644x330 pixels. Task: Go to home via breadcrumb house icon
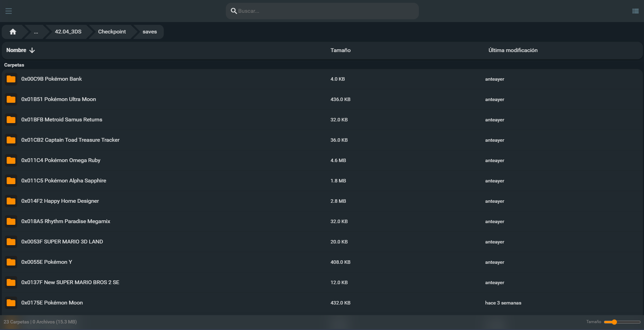(13, 32)
